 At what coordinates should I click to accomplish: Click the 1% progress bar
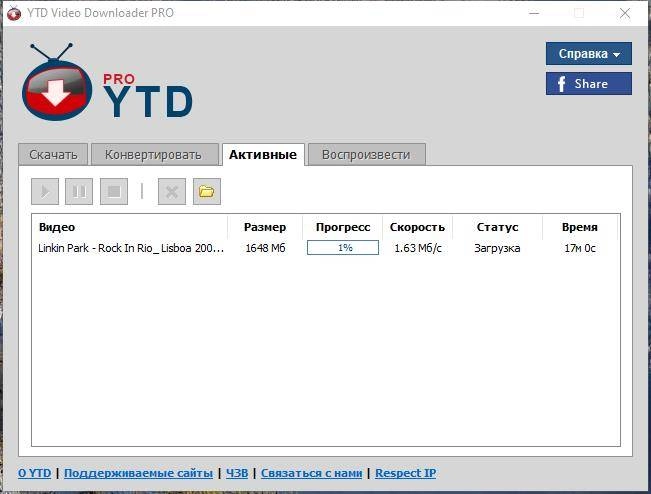point(343,248)
